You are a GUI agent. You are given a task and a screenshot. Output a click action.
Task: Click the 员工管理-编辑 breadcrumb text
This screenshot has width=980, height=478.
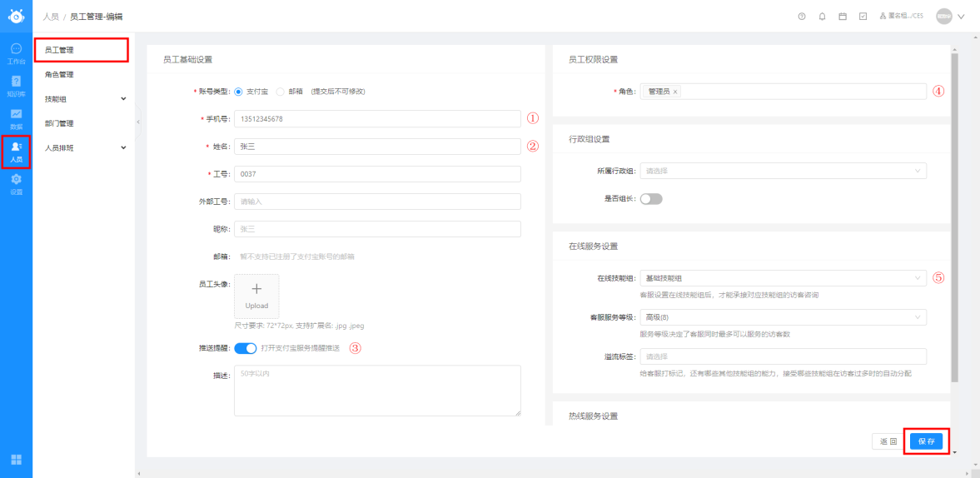pos(96,17)
